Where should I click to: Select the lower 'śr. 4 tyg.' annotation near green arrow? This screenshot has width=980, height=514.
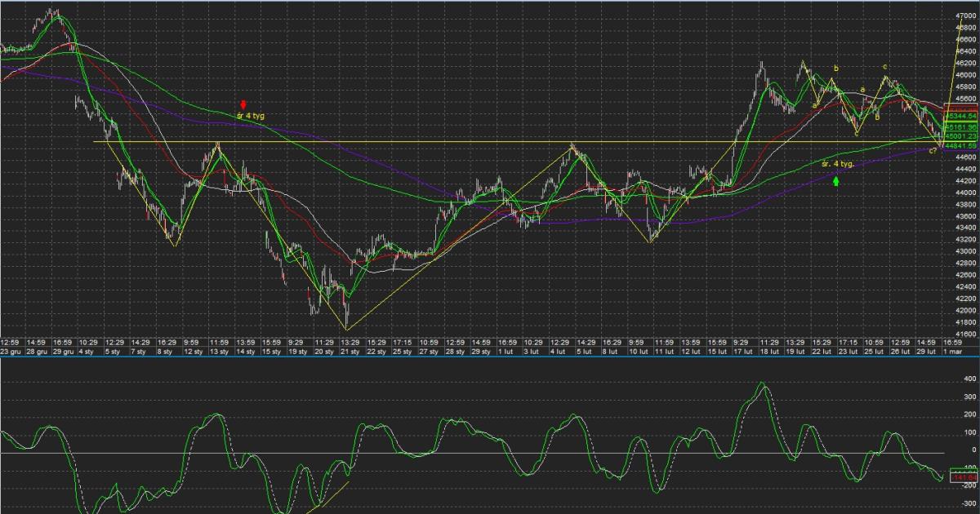point(838,164)
